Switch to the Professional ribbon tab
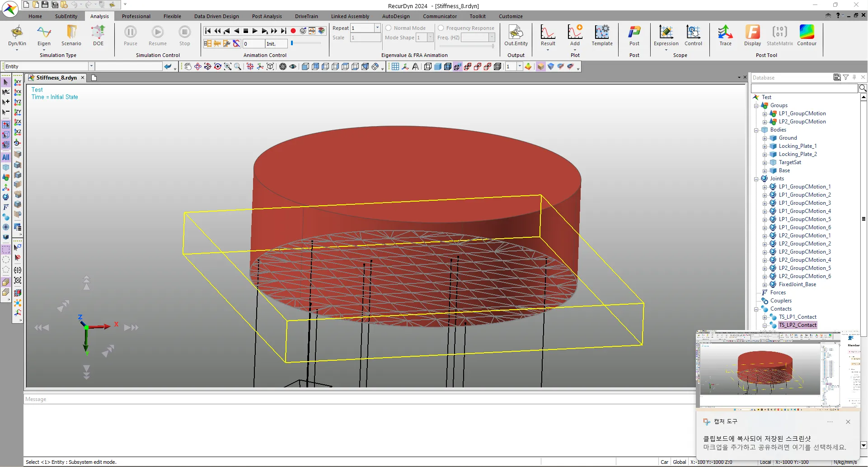Image resolution: width=868 pixels, height=467 pixels. click(x=136, y=16)
